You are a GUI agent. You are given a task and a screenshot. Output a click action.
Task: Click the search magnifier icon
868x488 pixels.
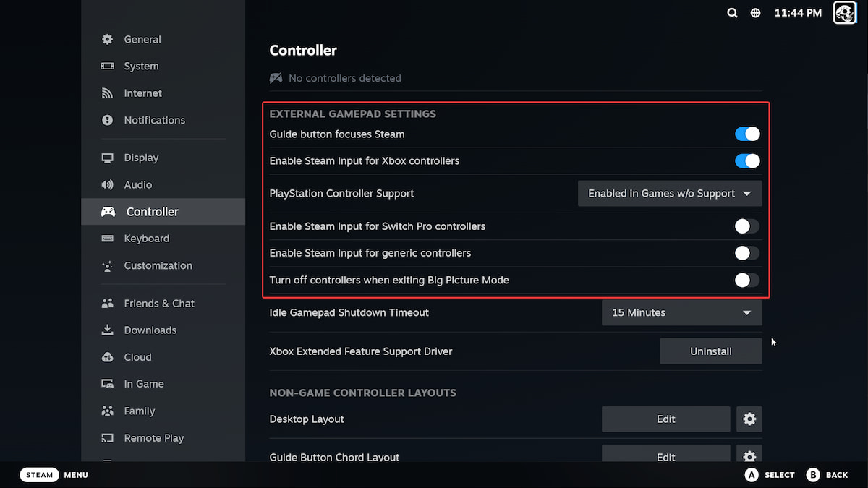[733, 13]
